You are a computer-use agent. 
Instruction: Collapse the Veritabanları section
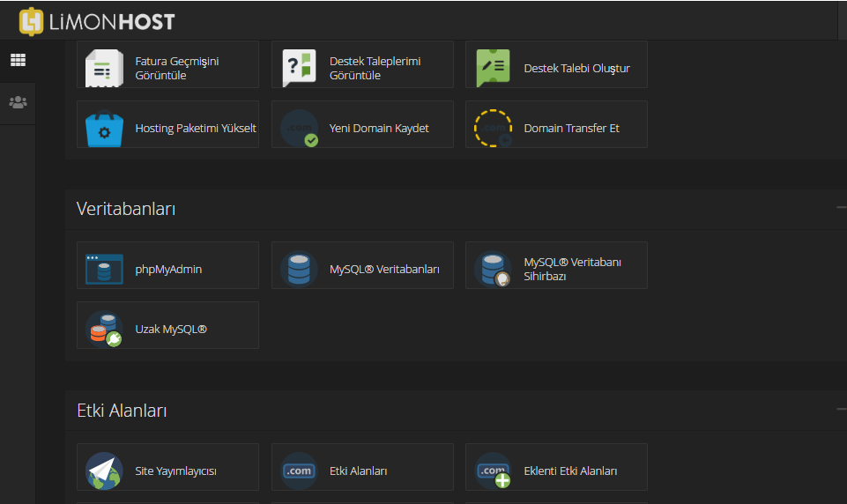pos(842,207)
